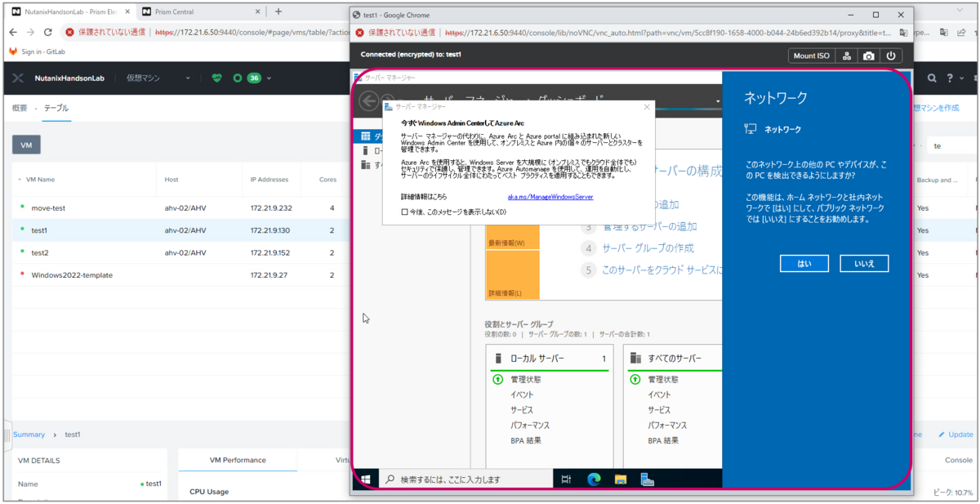Switch to 概要 view tab

pos(20,108)
